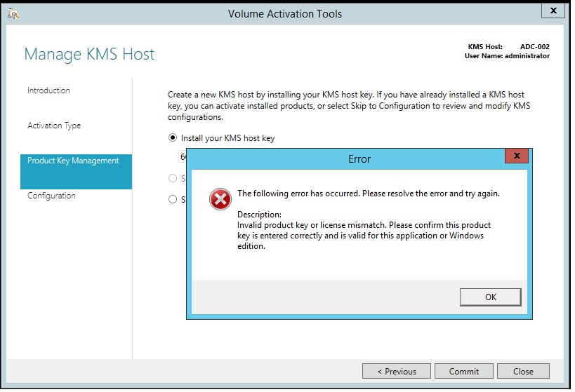Click the Volume Activation Tools title icon
The image size is (575, 392).
tap(13, 14)
